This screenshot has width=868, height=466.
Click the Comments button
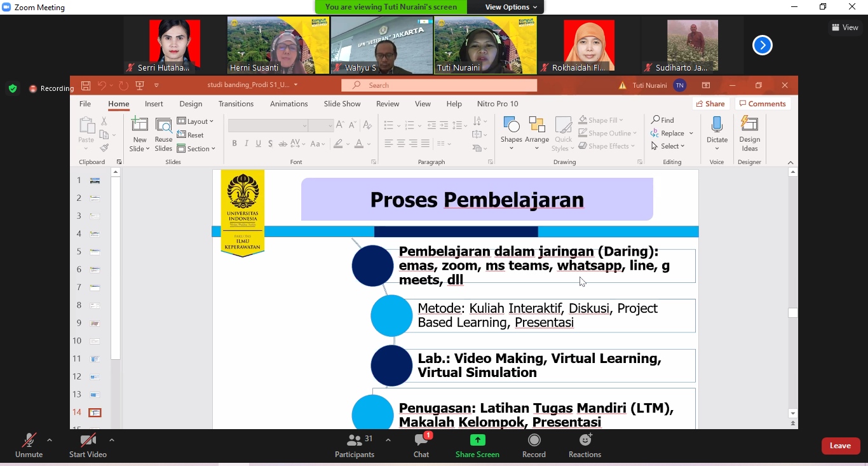tap(763, 104)
